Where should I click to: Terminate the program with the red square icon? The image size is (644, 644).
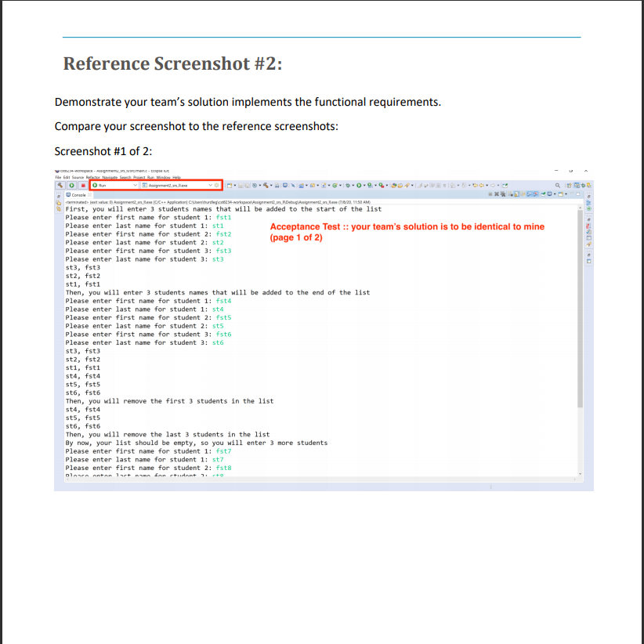coord(82,186)
